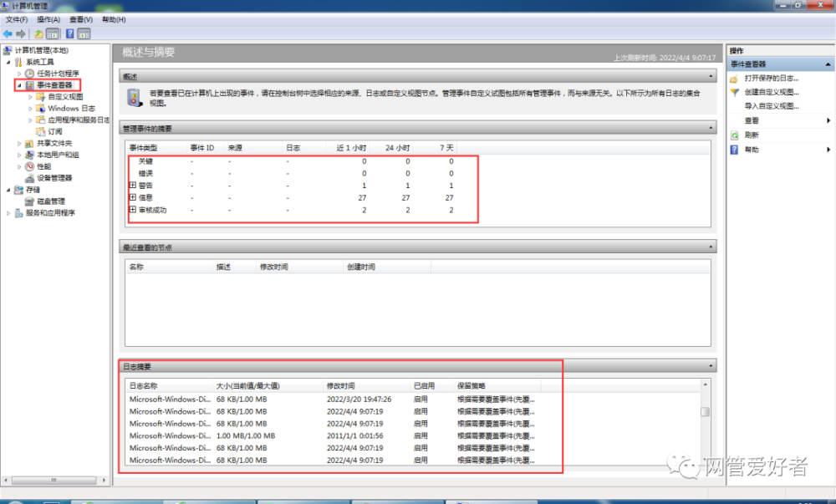This screenshot has width=836, height=504.
Task: Open 设备管理器 tree node
Action: tap(54, 179)
